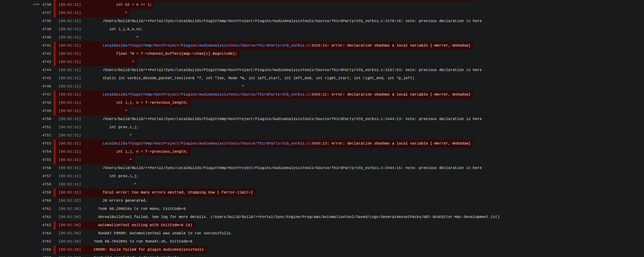
Task: Click line number 4766
Action: (x=47, y=249)
